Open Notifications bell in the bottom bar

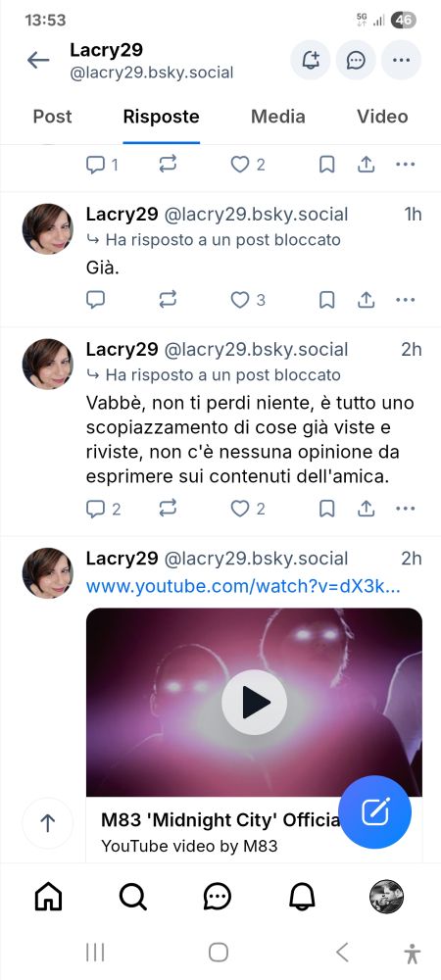(302, 898)
